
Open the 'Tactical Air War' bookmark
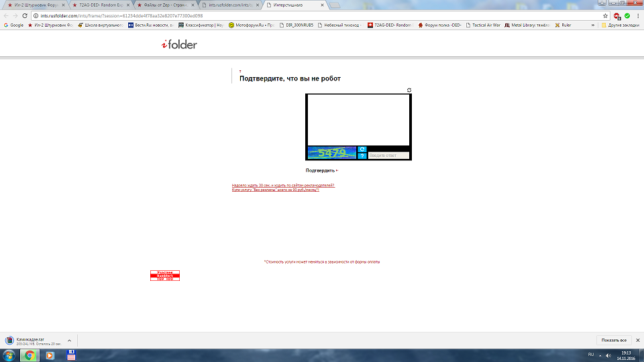[483, 25]
